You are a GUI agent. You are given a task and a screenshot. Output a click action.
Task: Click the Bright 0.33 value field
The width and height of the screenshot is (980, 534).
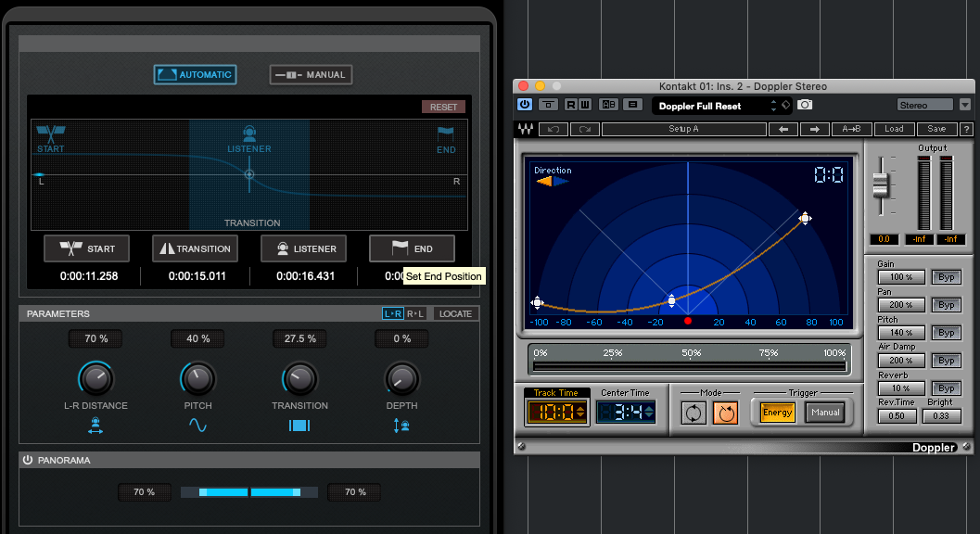click(x=941, y=416)
